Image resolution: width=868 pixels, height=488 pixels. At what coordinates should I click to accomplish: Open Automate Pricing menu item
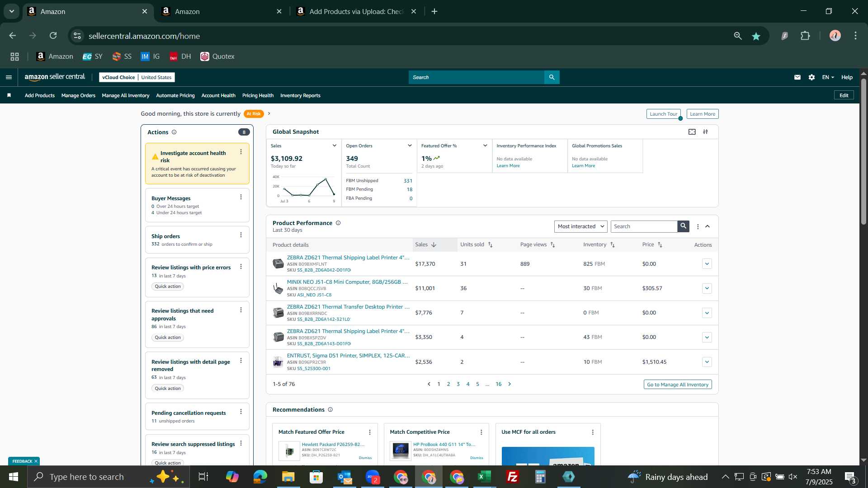pyautogui.click(x=175, y=95)
